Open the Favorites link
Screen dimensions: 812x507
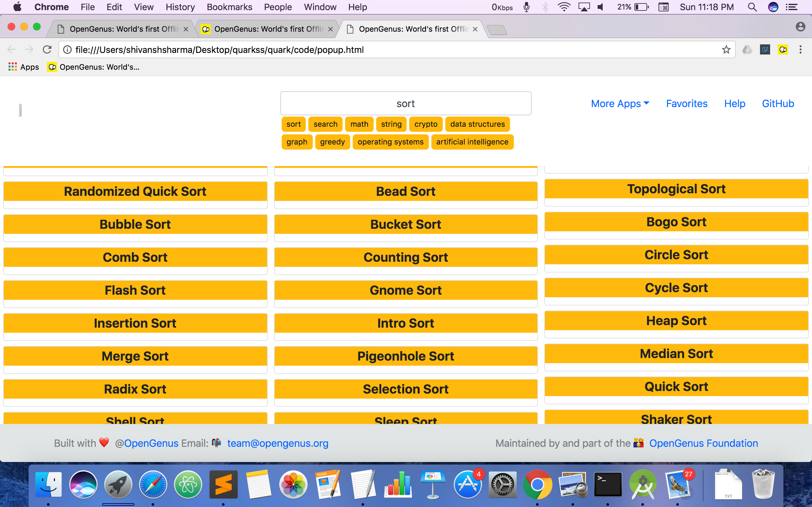click(686, 104)
